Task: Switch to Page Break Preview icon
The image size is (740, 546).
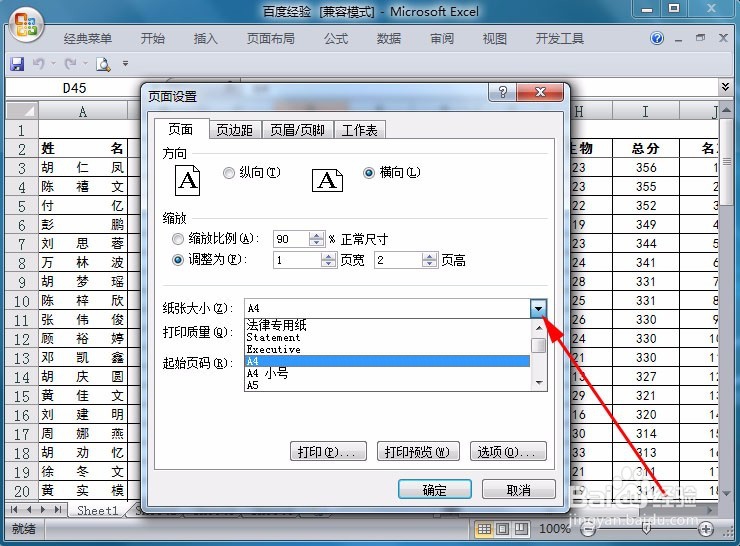Action: [521, 529]
